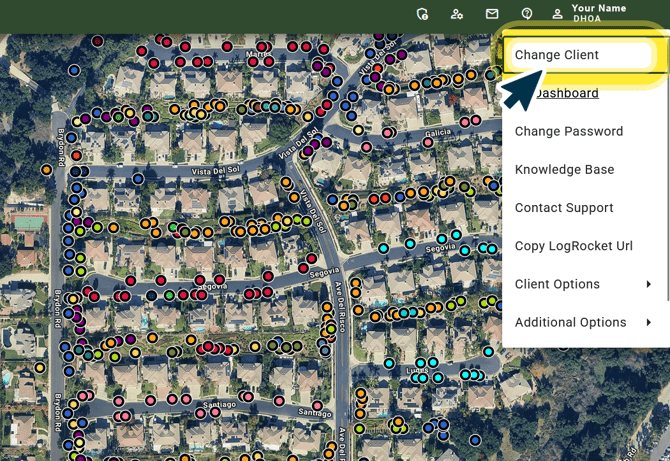This screenshot has height=461, width=670.
Task: Open Knowledge Base from the menu
Action: (564, 170)
